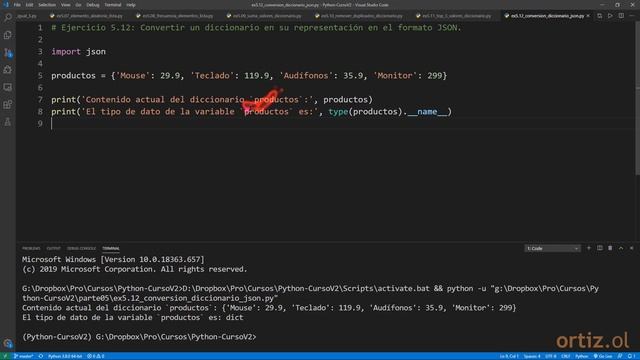Place cursor on empty line 9

pos(327,123)
